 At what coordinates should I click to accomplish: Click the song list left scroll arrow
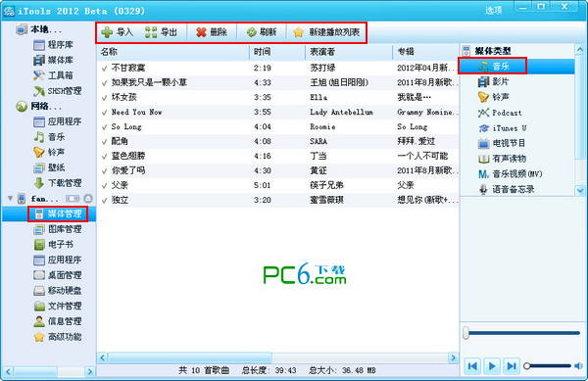[102, 357]
